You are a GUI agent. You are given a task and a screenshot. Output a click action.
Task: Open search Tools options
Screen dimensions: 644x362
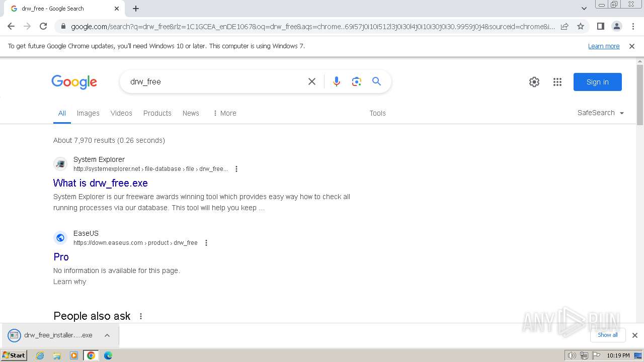377,113
